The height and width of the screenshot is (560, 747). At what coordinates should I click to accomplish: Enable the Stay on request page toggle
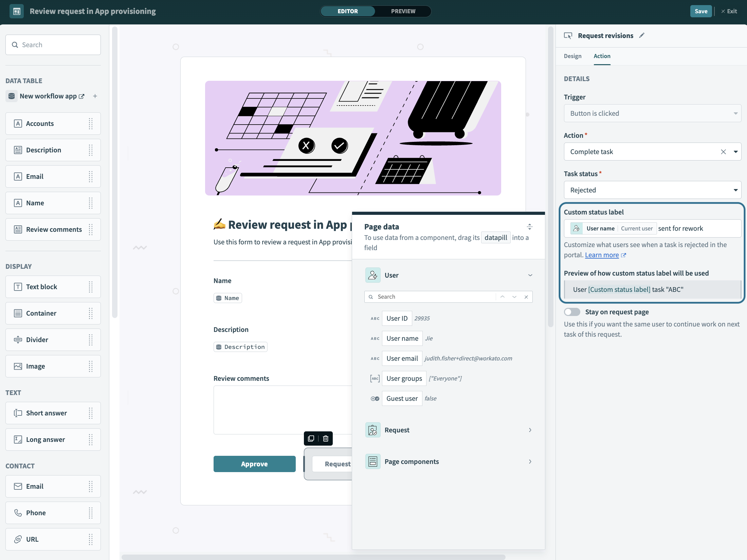tap(572, 312)
